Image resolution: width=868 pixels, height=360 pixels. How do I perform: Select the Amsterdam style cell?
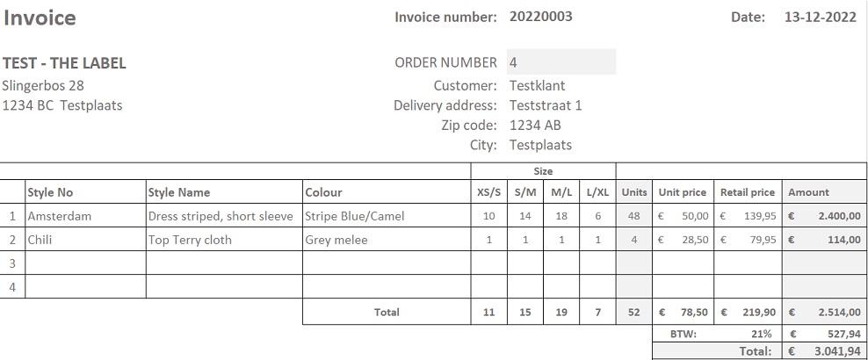86,216
